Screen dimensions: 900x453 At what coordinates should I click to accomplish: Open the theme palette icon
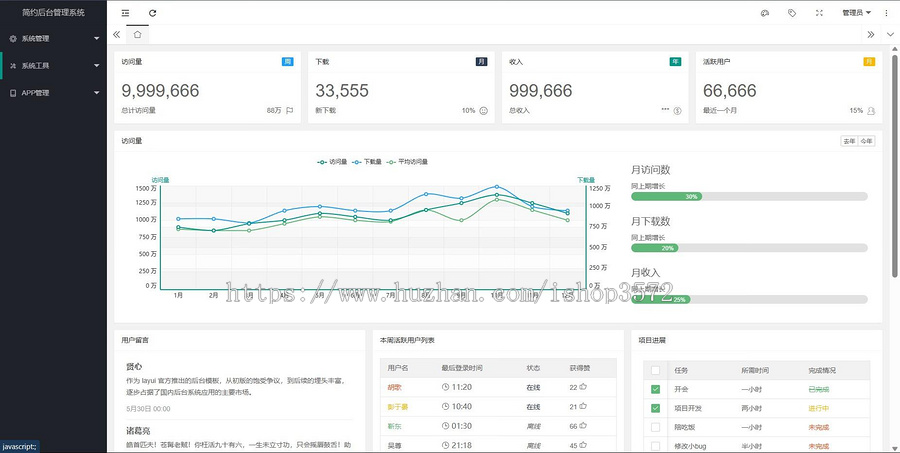pos(765,13)
